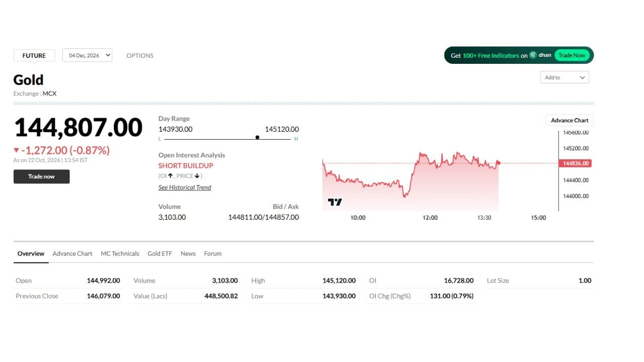Screen dimensions: 644x362
Task: Click the Gold heading title
Action: [28, 80]
